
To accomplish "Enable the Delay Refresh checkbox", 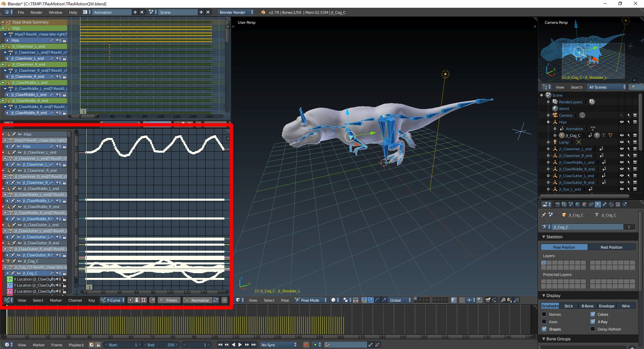I will pyautogui.click(x=593, y=329).
